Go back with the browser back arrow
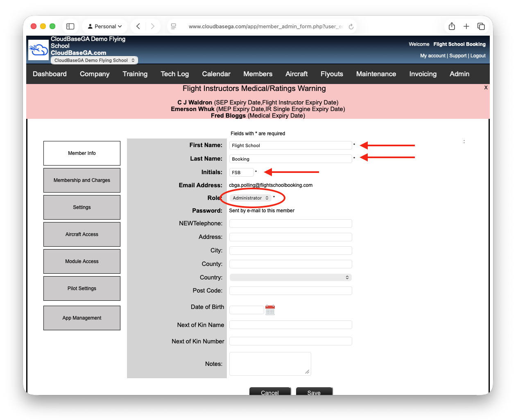This screenshot has height=420, width=516. [138, 26]
